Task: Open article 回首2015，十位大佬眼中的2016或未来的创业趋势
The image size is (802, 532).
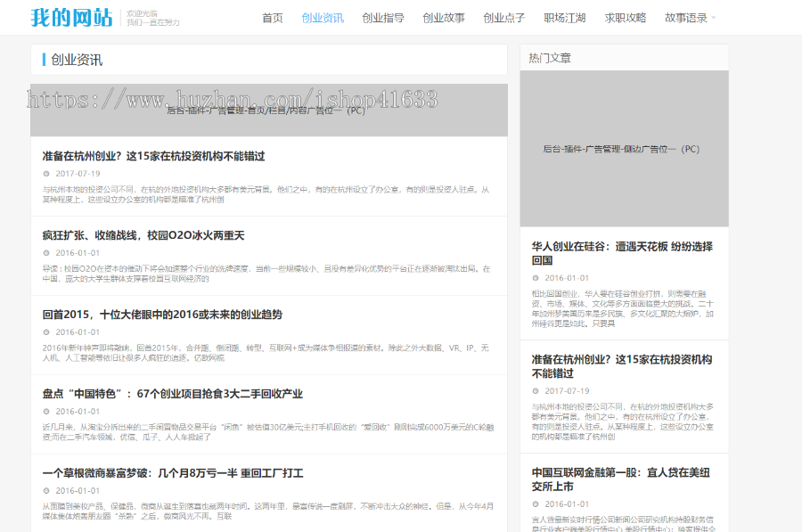Action: 162,315
